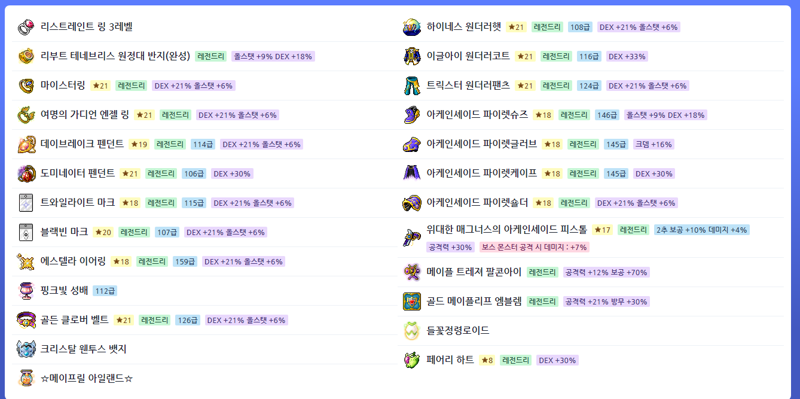The image size is (800, 399).
Task: Click the 골든 클로버 벨트 icon
Action: pos(25,320)
